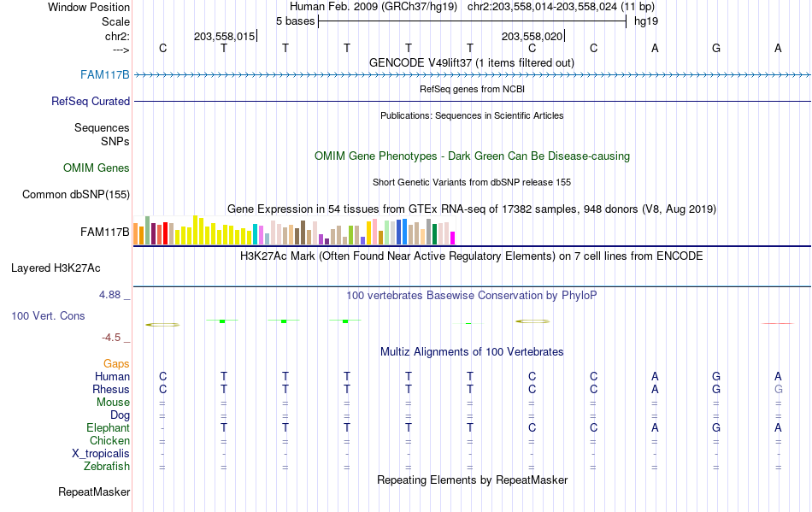Select the Dog species row label
Viewport: 812px width, 512px height.
[120, 415]
